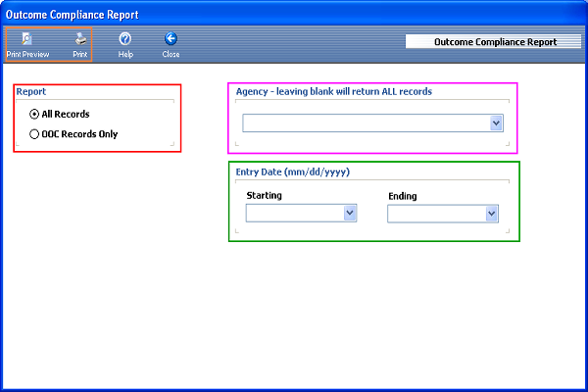The image size is (588, 392).
Task: Click the 'Help' text label in toolbar
Action: tap(125, 55)
